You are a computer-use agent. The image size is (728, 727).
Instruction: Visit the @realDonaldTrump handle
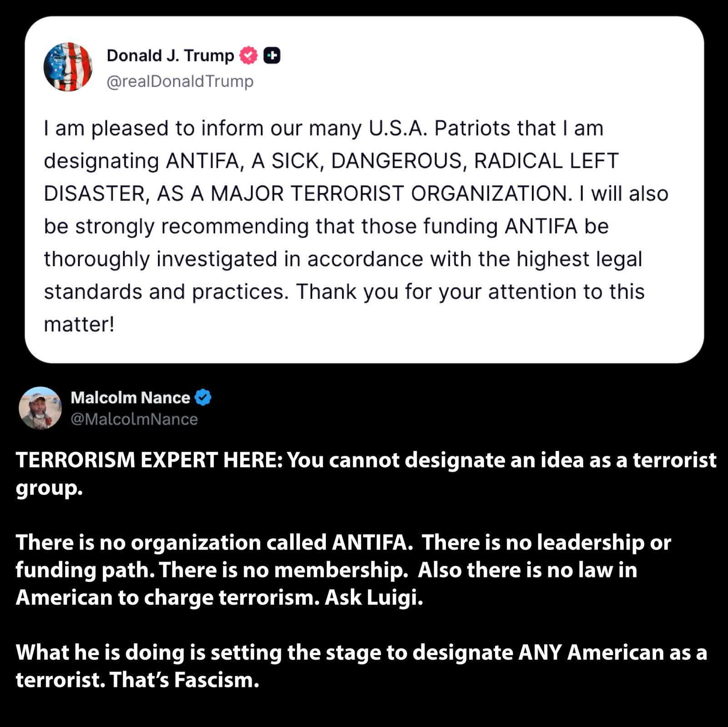pyautogui.click(x=180, y=81)
